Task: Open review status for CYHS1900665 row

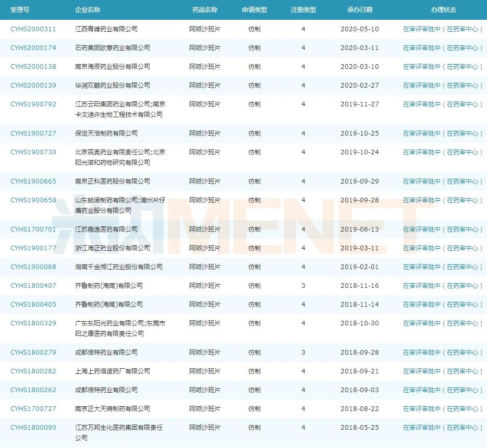Action: coord(443,181)
